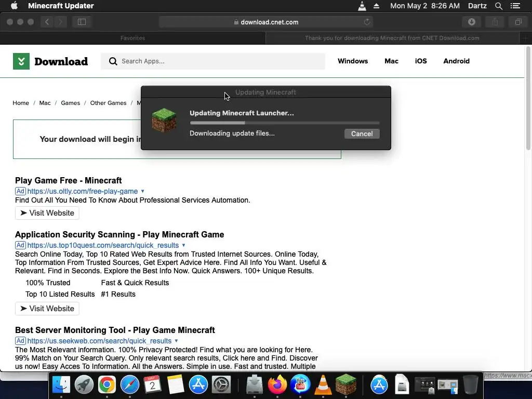Image resolution: width=532 pixels, height=399 pixels.
Task: Expand dropdown arrow next to top10quest ad
Action: click(183, 245)
